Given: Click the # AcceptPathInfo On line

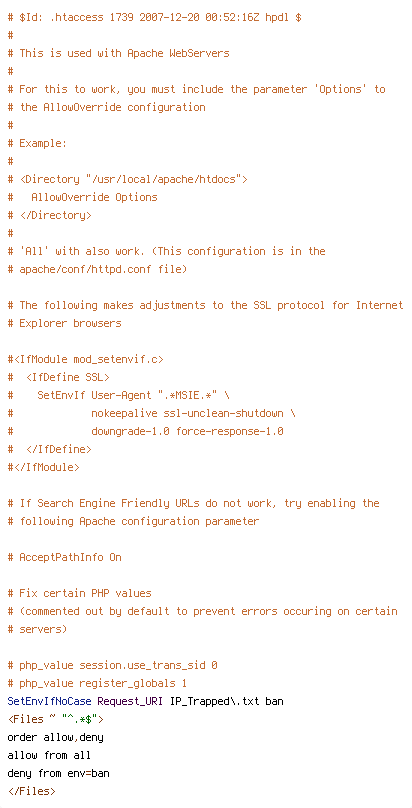Looking at the screenshot, I should pyautogui.click(x=64, y=557).
